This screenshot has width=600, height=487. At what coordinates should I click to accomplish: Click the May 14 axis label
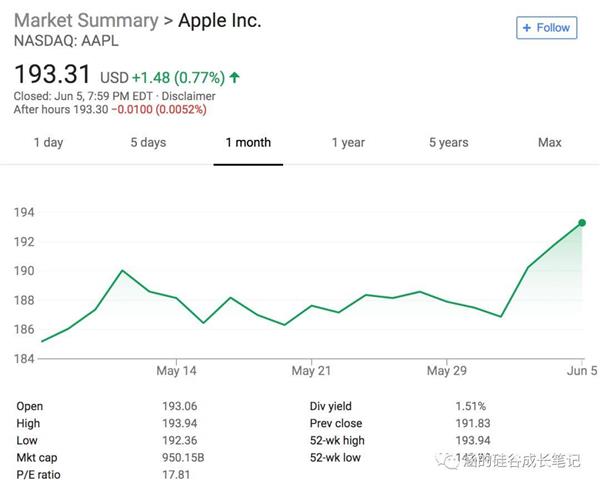click(x=177, y=370)
